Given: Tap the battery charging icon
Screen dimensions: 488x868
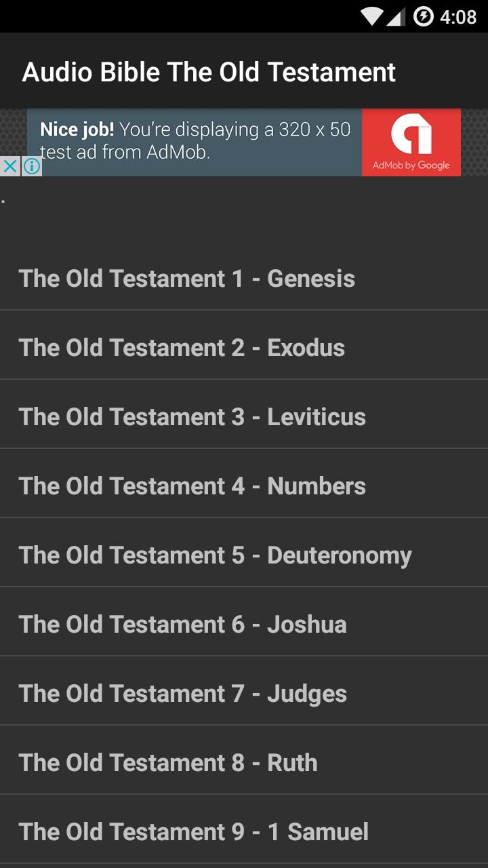Looking at the screenshot, I should click(424, 16).
